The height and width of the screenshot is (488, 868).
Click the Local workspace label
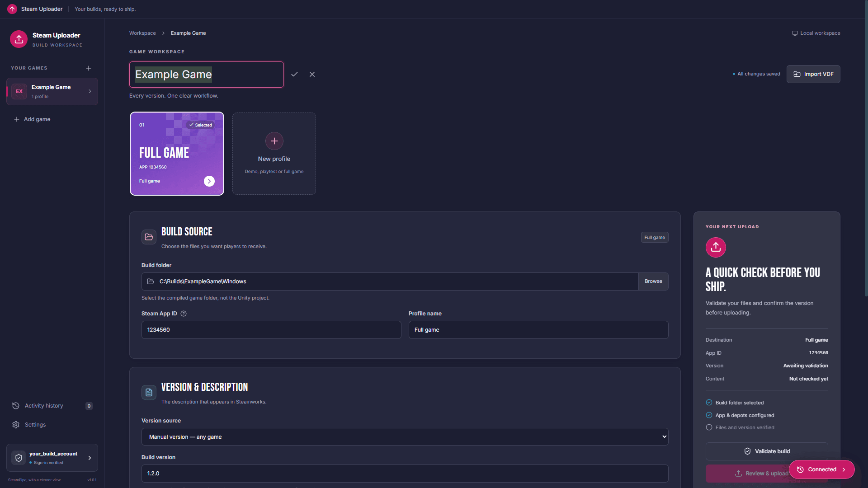820,33
